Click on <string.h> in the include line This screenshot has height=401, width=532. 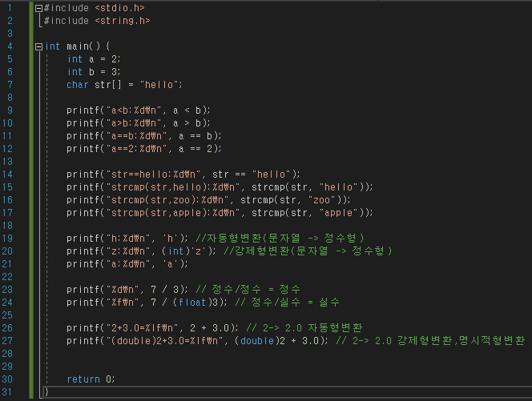coord(123,21)
